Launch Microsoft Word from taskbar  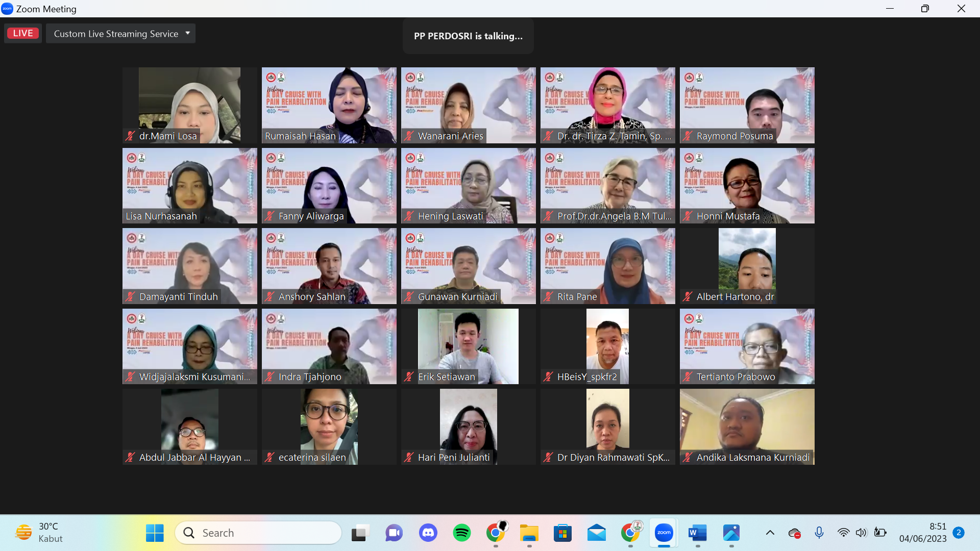coord(697,533)
